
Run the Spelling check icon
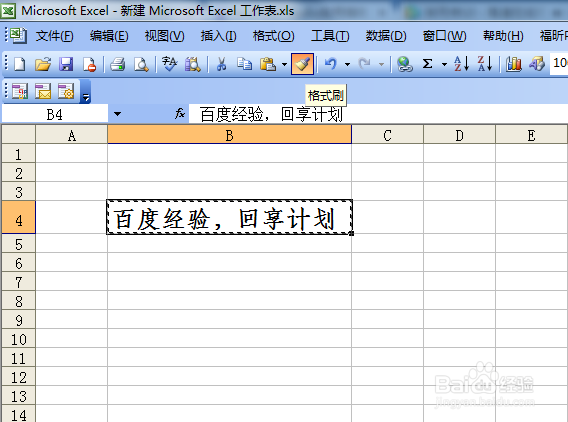point(169,64)
